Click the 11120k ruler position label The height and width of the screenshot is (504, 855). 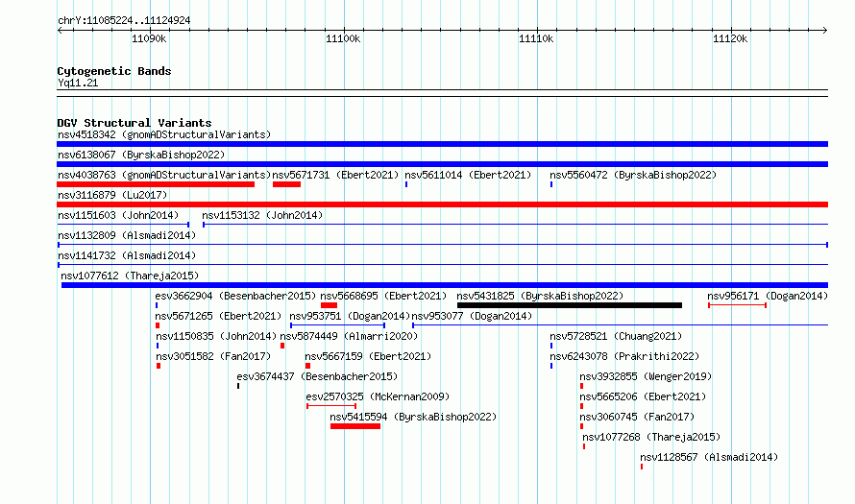pyautogui.click(x=730, y=38)
